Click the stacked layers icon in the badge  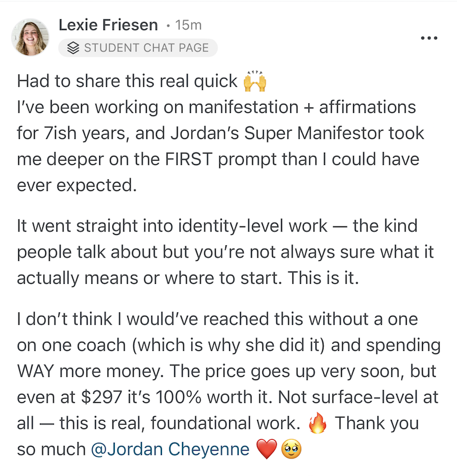click(74, 48)
